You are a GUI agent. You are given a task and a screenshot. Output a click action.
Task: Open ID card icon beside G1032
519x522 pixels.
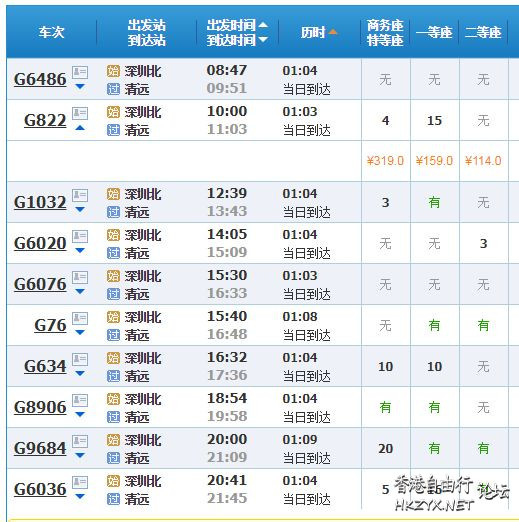coord(80,195)
